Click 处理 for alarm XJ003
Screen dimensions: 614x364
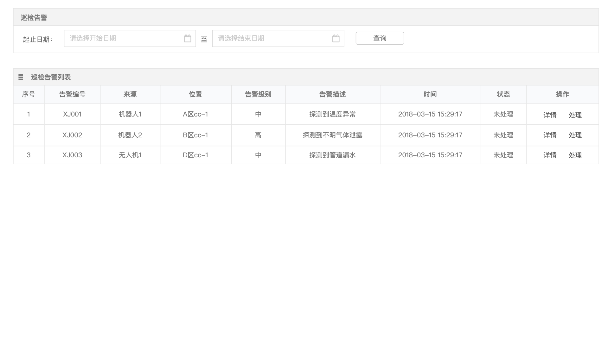coord(575,155)
